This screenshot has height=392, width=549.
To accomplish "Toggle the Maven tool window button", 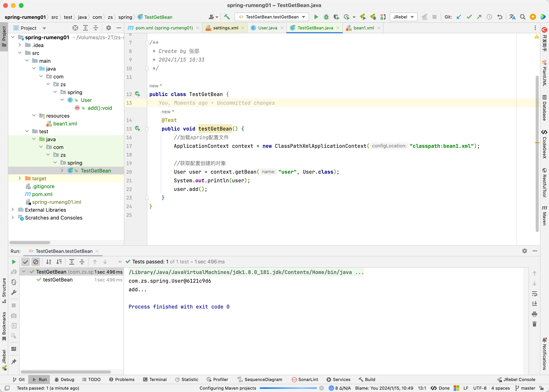I will tap(545, 215).
